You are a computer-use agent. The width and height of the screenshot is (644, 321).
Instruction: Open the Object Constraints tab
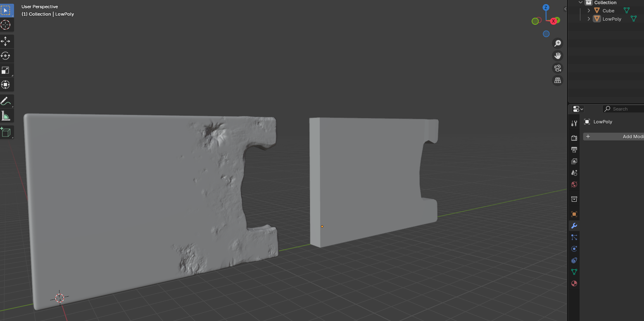point(574,260)
